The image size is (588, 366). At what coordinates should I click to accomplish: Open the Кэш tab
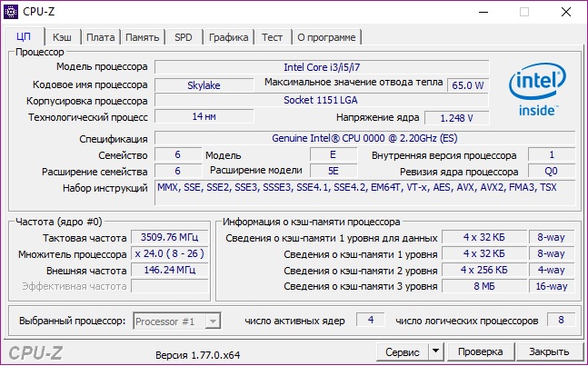click(x=62, y=37)
